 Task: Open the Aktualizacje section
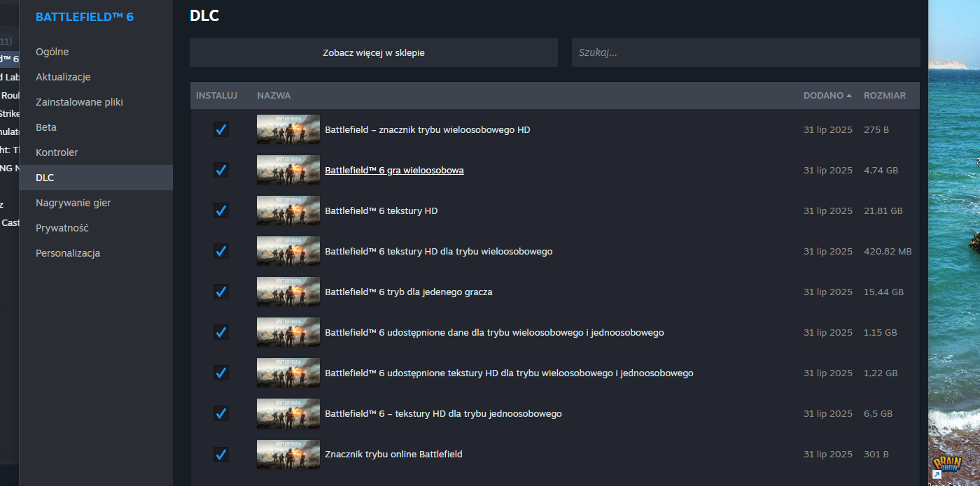[96, 77]
